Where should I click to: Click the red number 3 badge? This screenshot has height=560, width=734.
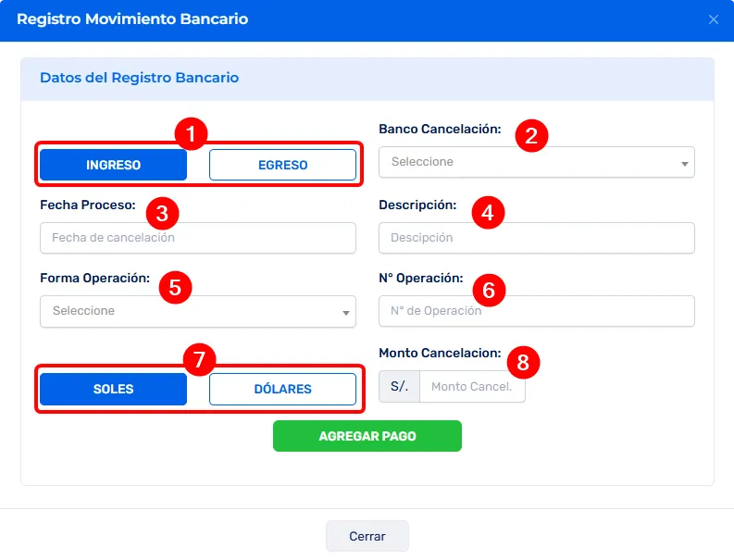162,213
